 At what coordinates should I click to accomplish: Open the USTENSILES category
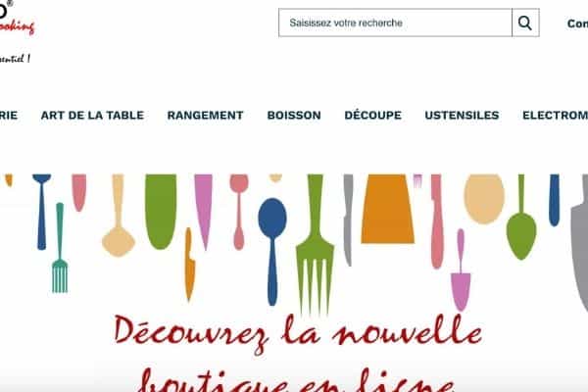(462, 116)
